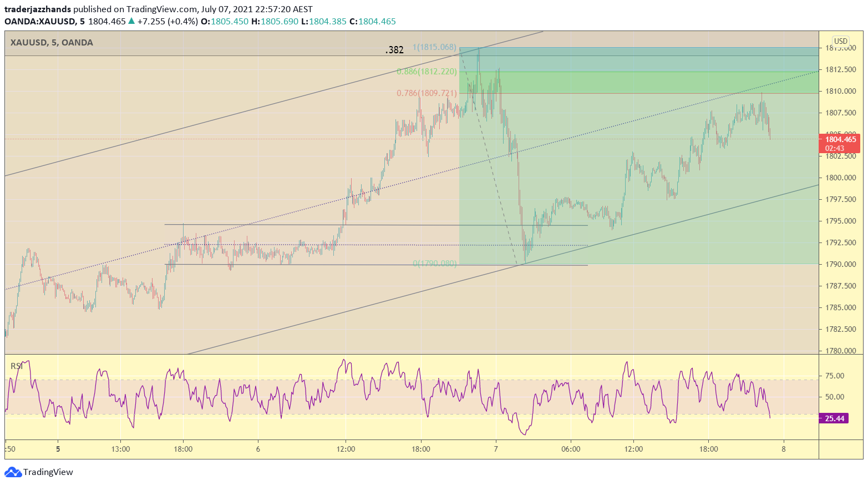Click the date 5 on time axis
Image resolution: width=868 pixels, height=485 pixels.
coord(58,449)
